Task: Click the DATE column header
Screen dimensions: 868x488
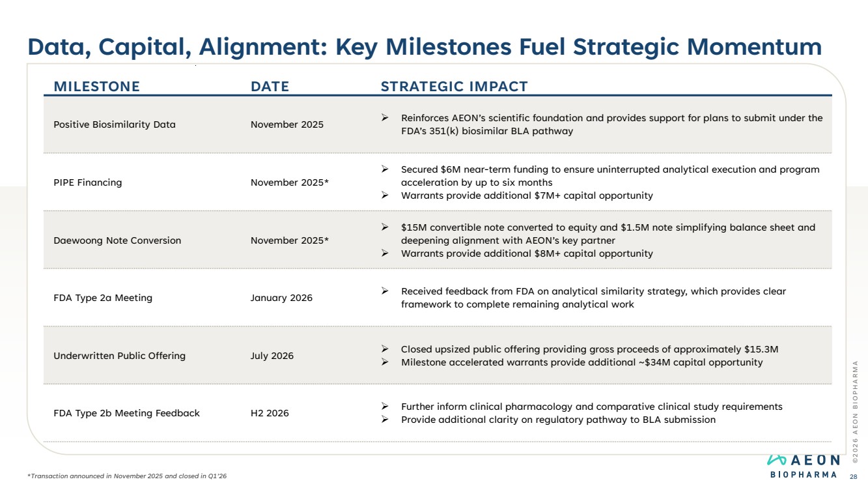Action: click(270, 87)
